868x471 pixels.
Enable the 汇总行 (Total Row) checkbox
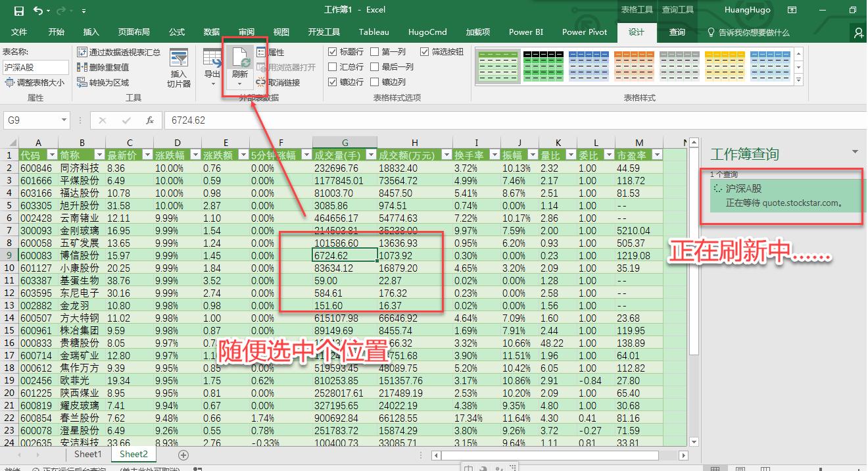[333, 66]
